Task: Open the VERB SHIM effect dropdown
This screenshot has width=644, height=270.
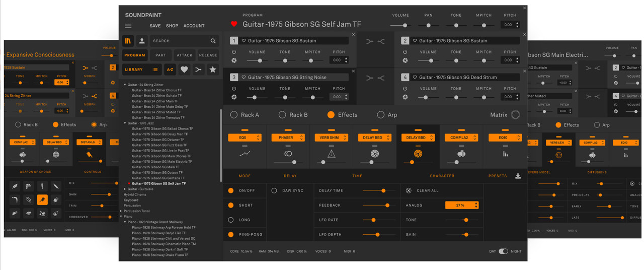Action: 332,138
